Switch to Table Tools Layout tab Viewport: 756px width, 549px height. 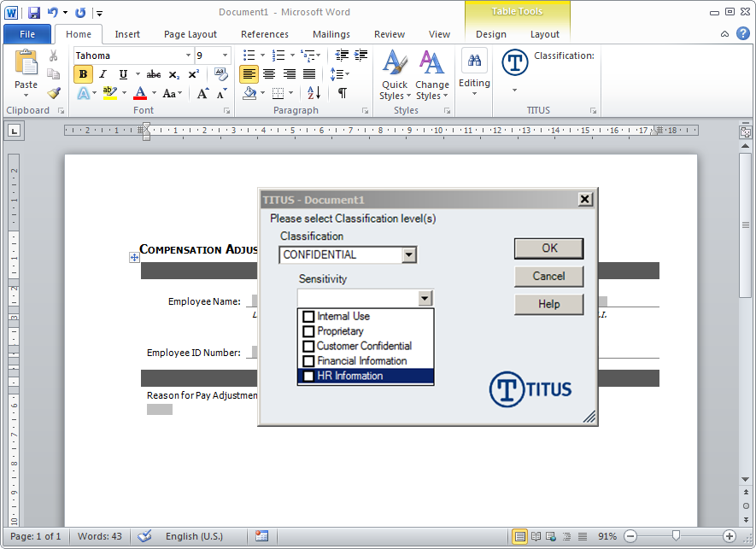[545, 34]
